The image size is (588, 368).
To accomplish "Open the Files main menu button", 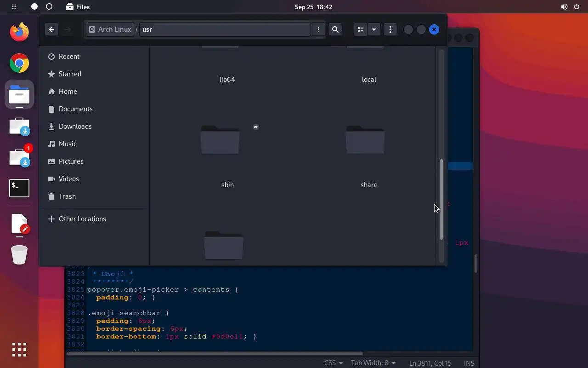I will coord(390,29).
